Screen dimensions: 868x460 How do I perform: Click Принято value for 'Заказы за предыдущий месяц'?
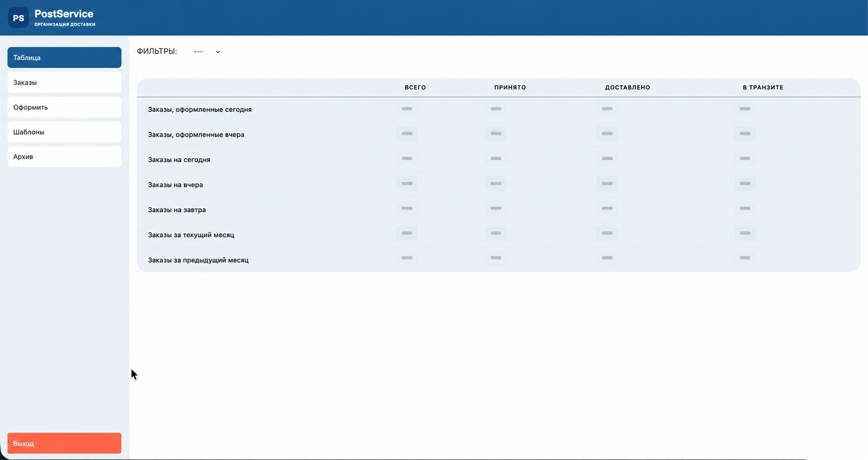(496, 258)
